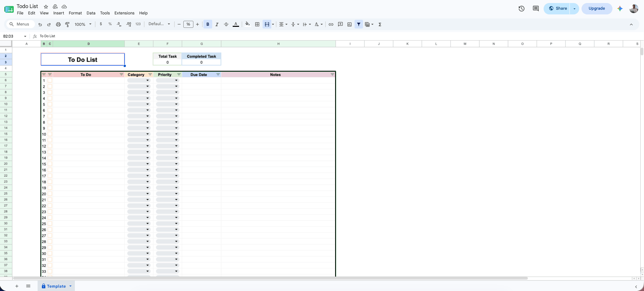Screen dimensions: 644x291
Task: Open the font family dropdown
Action: click(159, 24)
